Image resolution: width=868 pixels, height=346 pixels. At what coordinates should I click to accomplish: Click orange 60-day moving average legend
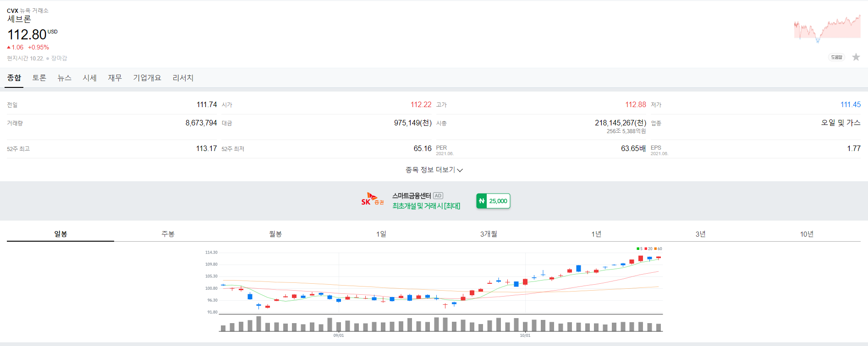click(658, 249)
